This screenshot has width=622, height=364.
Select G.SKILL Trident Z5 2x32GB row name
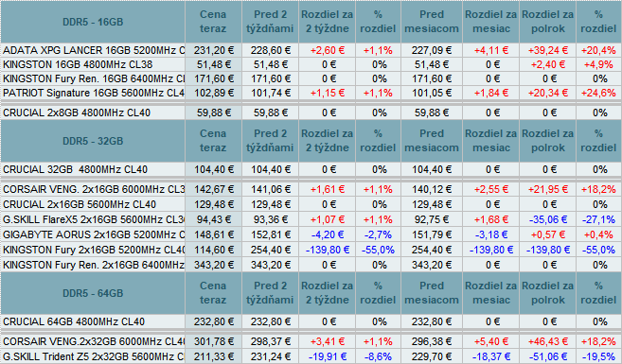click(x=94, y=356)
